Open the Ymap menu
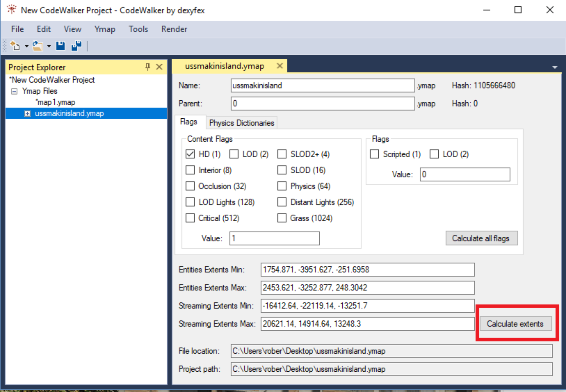This screenshot has width=566, height=392. point(105,29)
